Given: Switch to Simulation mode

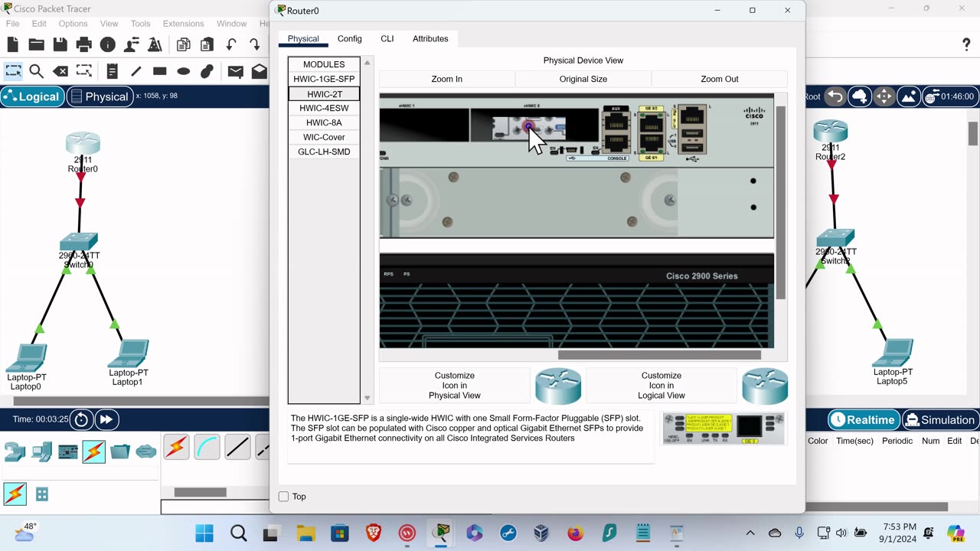Looking at the screenshot, I should point(939,419).
